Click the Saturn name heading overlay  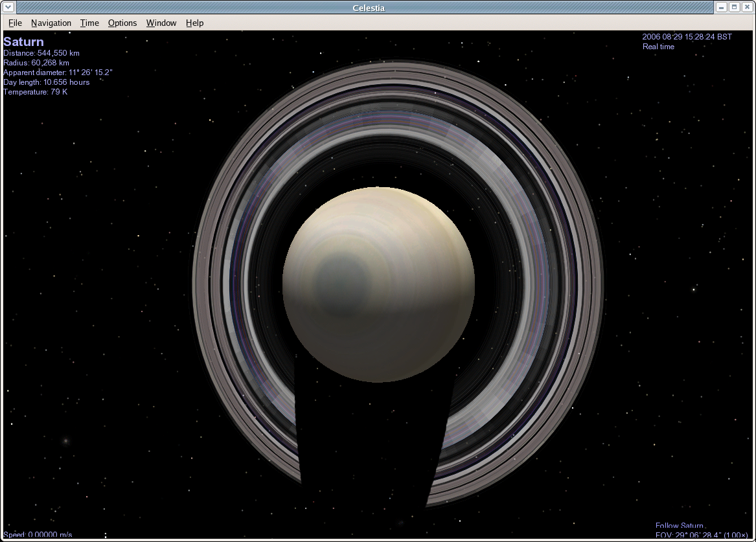click(24, 42)
